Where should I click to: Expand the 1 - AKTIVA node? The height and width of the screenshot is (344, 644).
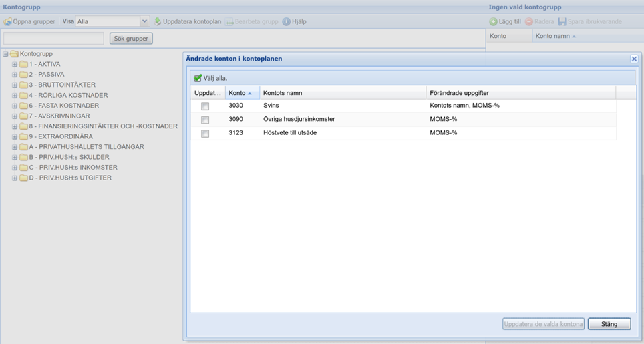[x=15, y=64]
